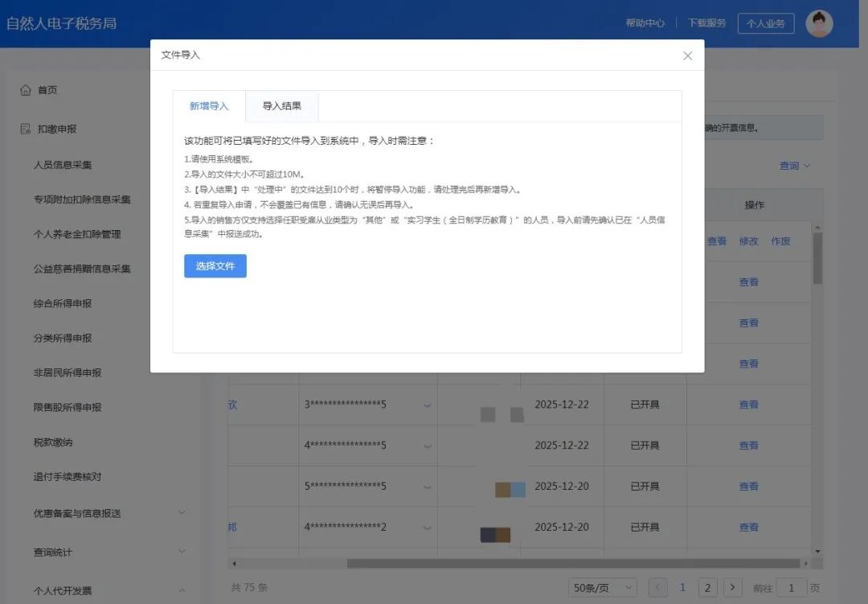Viewport: 868px width, 604px height.
Task: Collapse the 个人代开发票 sidebar section
Action: [x=182, y=590]
